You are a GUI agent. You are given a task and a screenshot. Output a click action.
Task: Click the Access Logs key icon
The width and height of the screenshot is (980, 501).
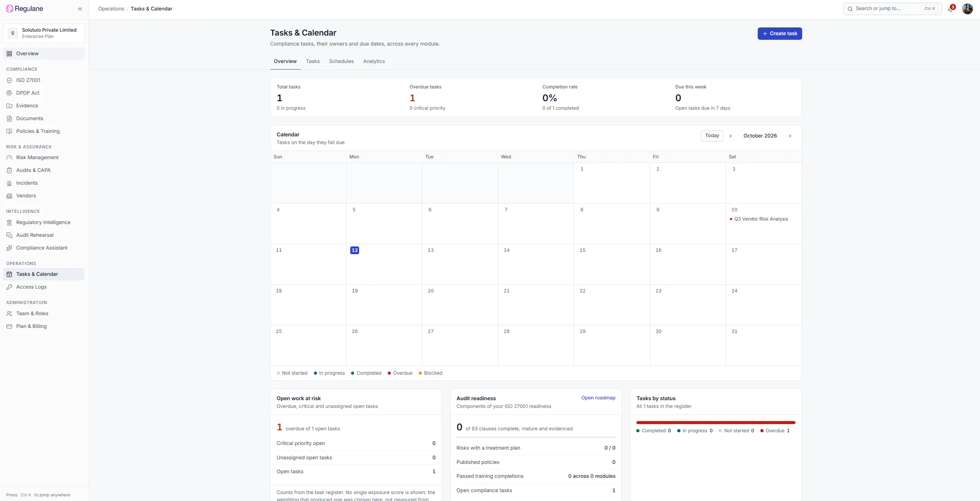[x=9, y=287]
